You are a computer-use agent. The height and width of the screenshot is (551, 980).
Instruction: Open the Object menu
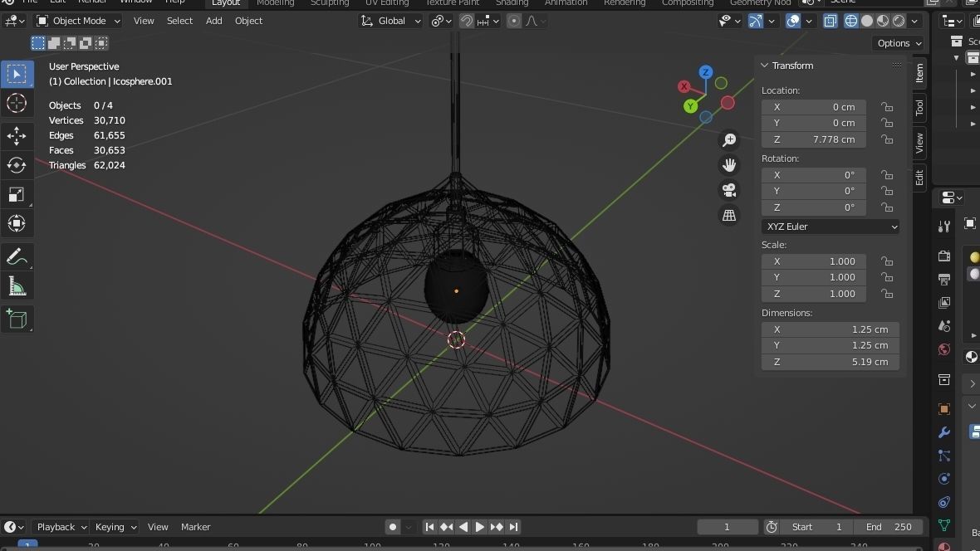(x=249, y=22)
